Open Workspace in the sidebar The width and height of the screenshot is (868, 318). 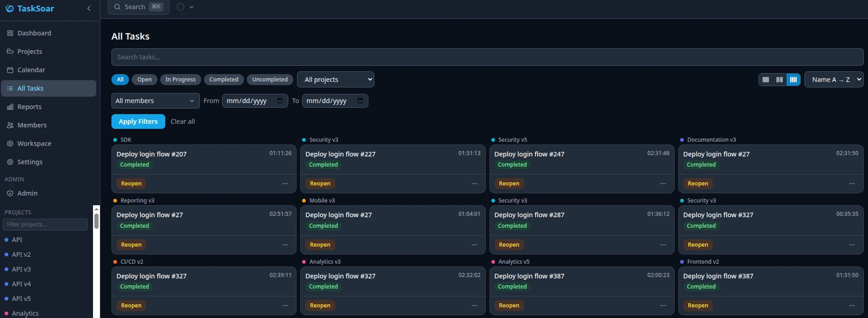tap(48, 144)
